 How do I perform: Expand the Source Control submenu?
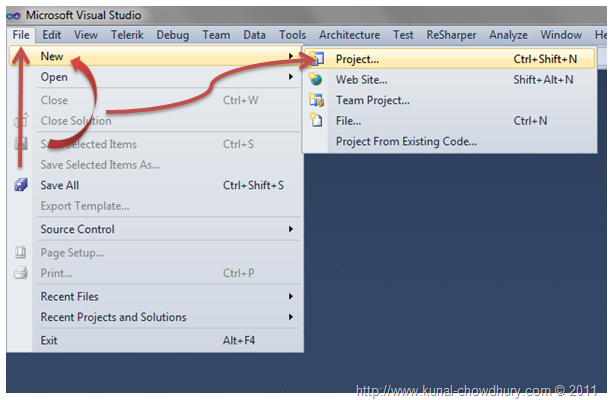[291, 229]
